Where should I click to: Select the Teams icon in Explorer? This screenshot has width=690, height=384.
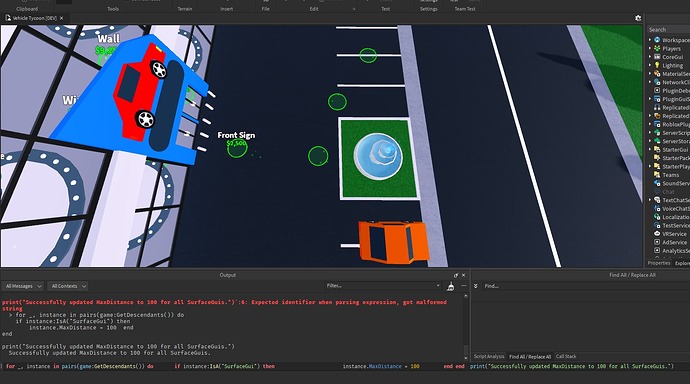(x=657, y=175)
